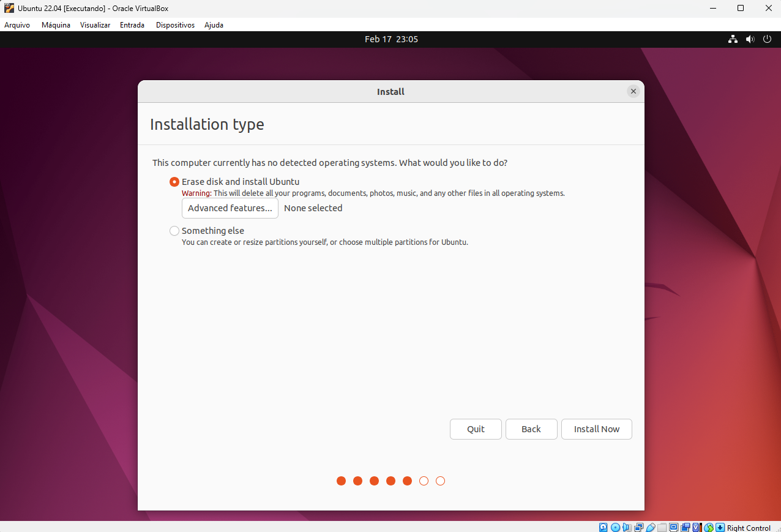Click the keyboard capture arrow icon

tap(720, 527)
